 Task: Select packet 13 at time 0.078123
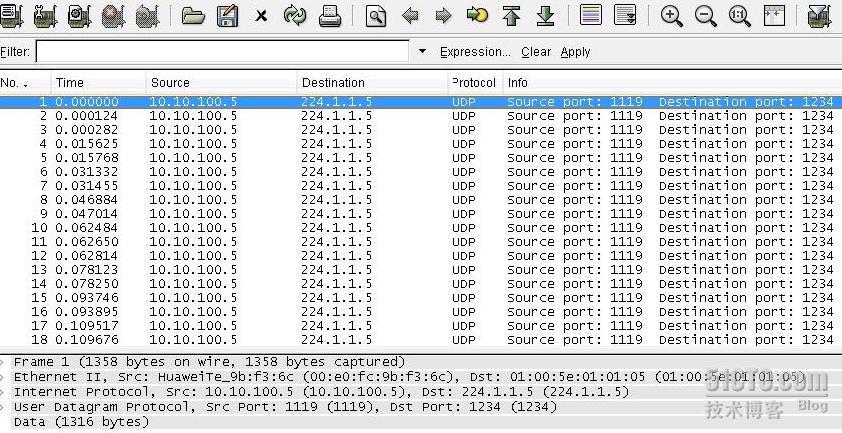[x=421, y=270]
